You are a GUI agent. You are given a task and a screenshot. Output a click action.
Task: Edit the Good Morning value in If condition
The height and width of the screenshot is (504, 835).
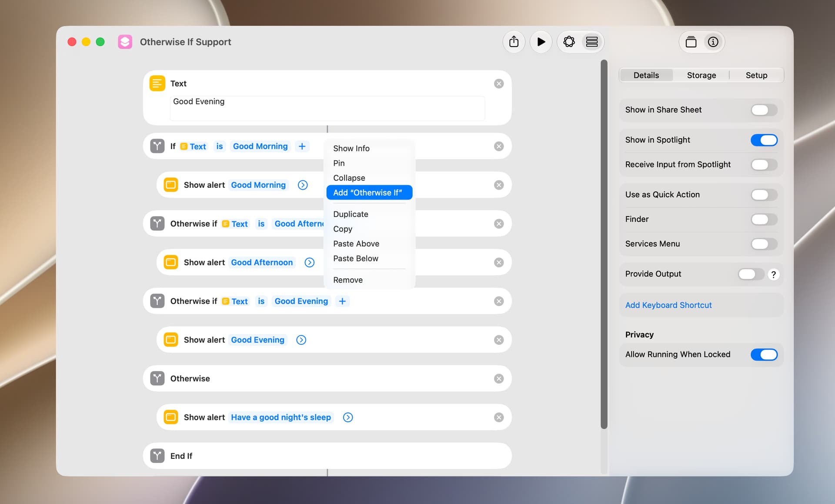[260, 146]
